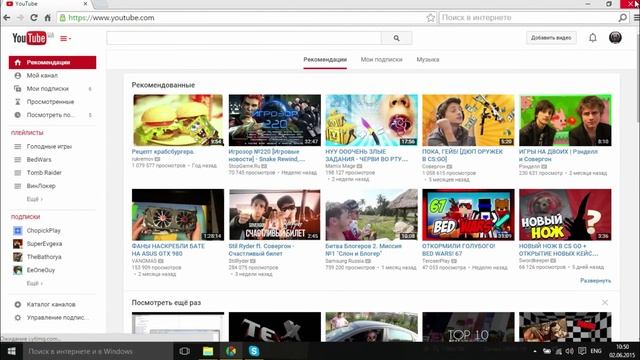Open Игрозор №220 video thumbnail
This screenshot has height=360, width=640.
point(275,120)
